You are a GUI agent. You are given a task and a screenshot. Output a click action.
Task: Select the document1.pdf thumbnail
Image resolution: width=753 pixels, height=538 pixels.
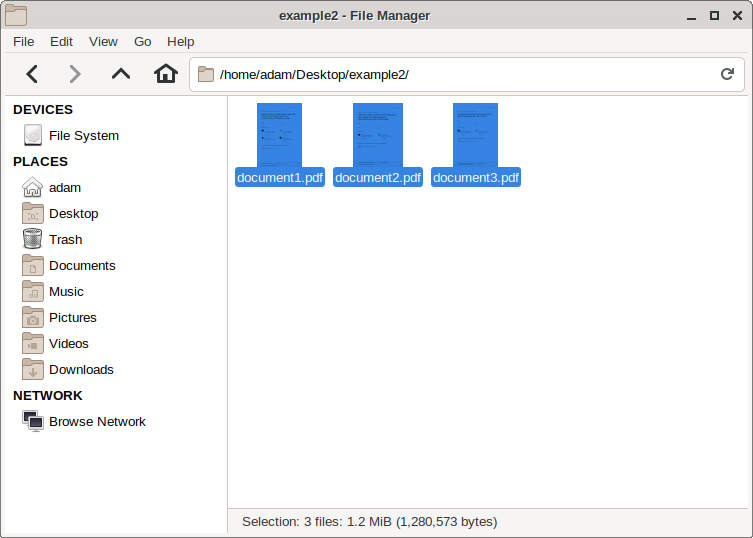[x=279, y=135]
